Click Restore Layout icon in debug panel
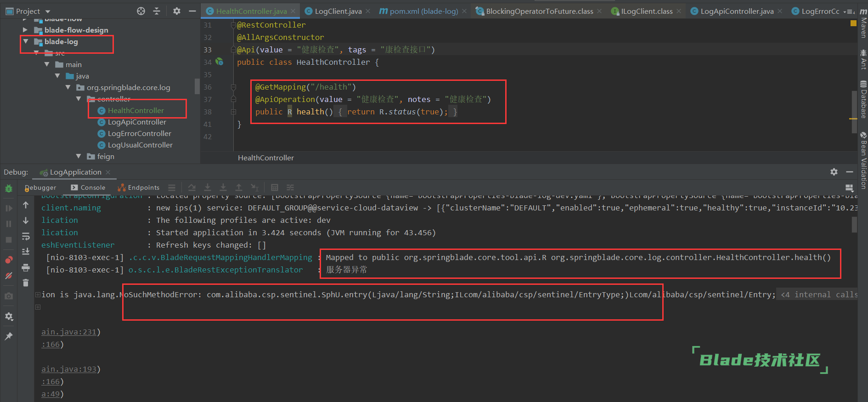Viewport: 868px width, 402px height. click(849, 187)
